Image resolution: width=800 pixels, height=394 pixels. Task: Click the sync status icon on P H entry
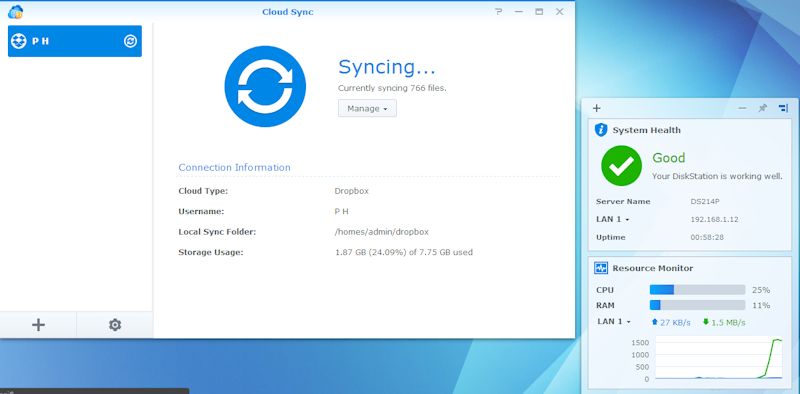point(131,41)
